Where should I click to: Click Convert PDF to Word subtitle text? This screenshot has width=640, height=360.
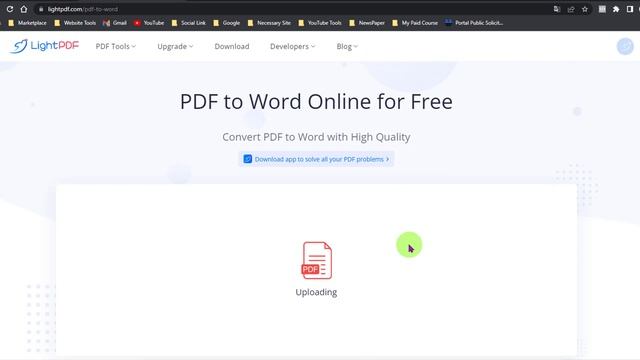point(316,137)
